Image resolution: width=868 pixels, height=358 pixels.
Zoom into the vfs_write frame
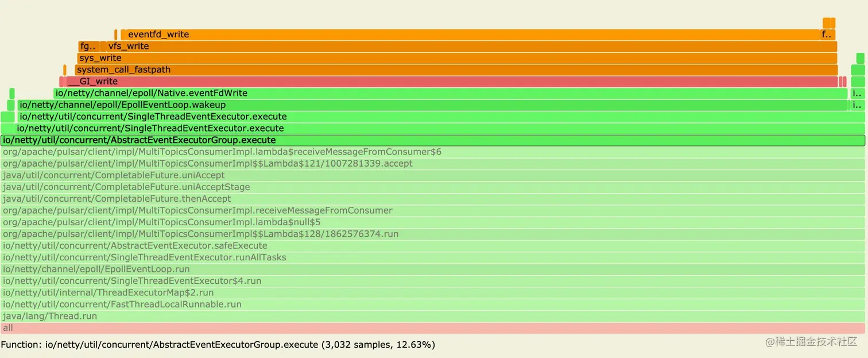tap(471, 47)
